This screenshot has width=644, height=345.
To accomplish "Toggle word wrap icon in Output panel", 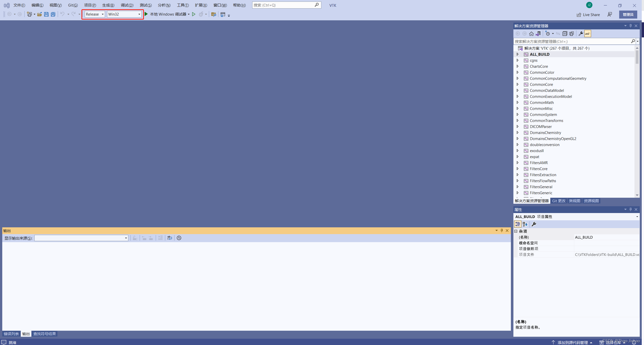I will pos(170,238).
